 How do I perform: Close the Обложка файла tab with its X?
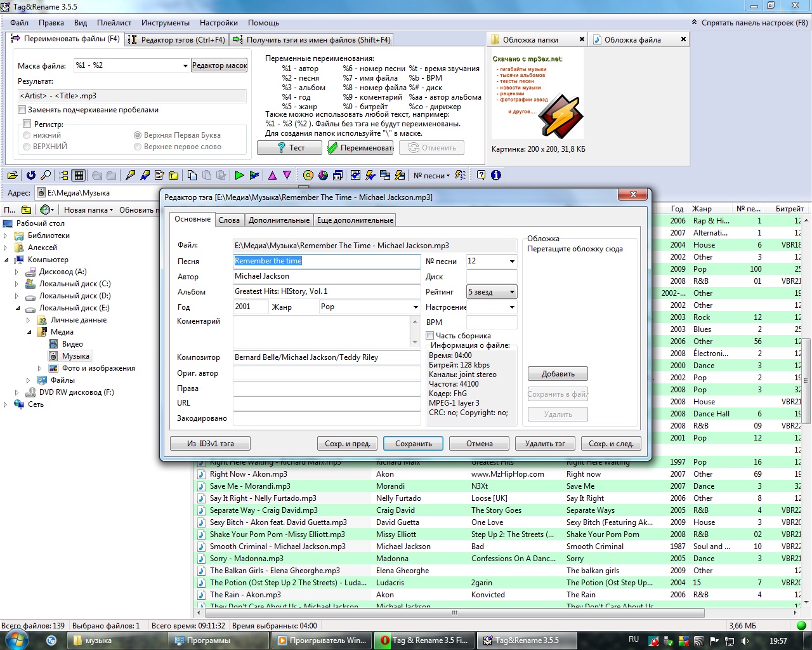tap(683, 39)
